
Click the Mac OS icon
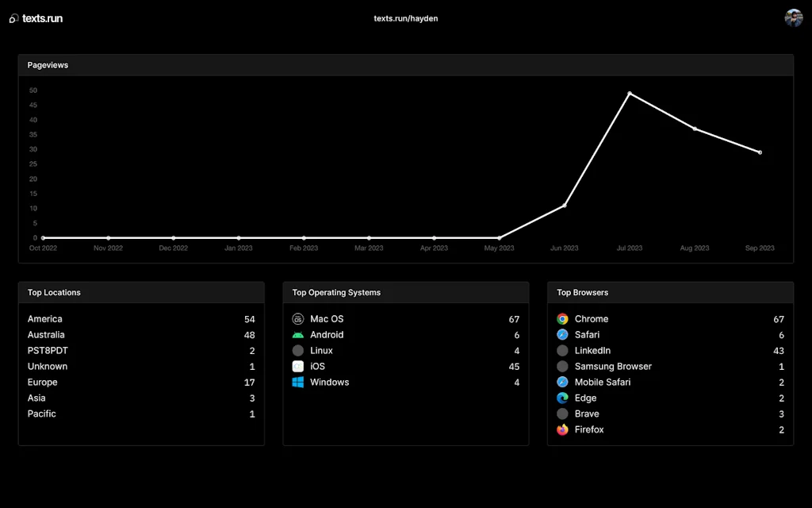click(x=298, y=319)
